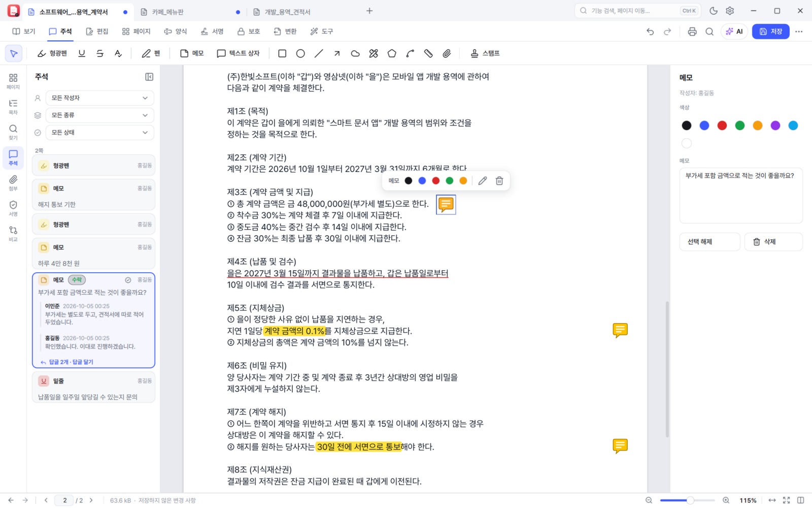Adjust the zoom slider handle
The image size is (812, 508).
click(690, 500)
